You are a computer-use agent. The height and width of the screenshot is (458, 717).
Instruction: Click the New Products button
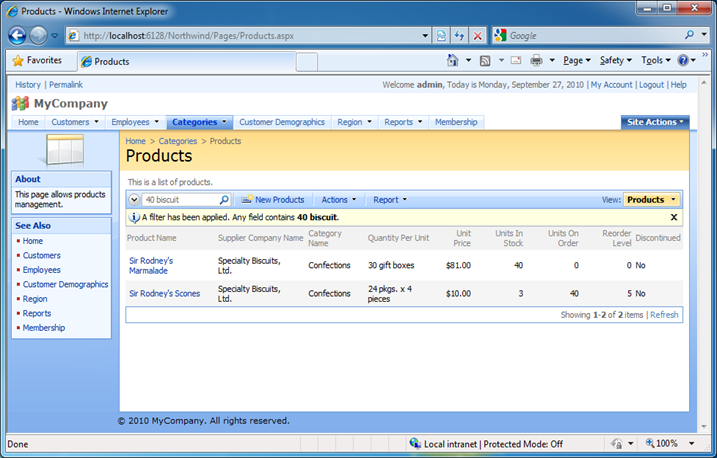(x=273, y=200)
